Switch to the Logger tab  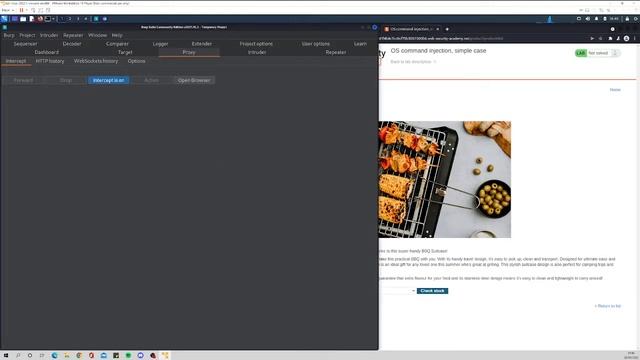point(160,44)
